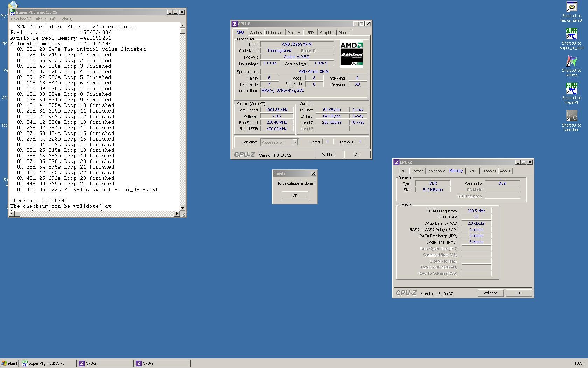
Task: Click Super PI vertical scrollbar down arrow
Action: [x=182, y=208]
